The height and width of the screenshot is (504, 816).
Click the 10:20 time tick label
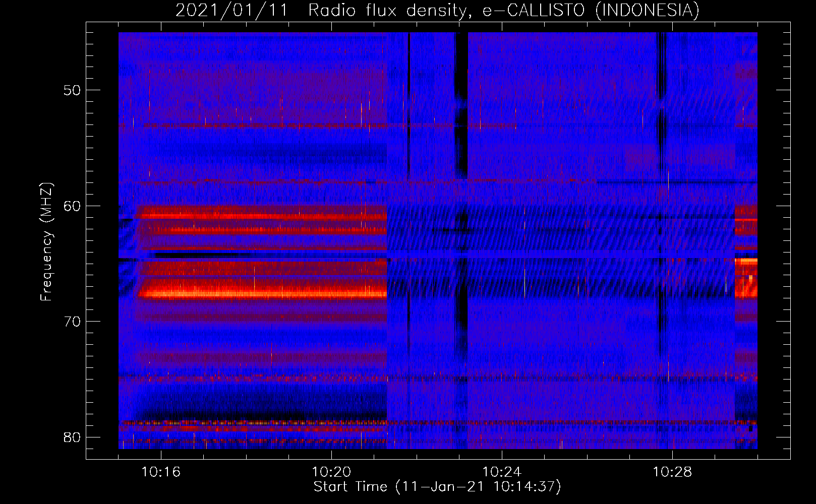click(x=331, y=472)
